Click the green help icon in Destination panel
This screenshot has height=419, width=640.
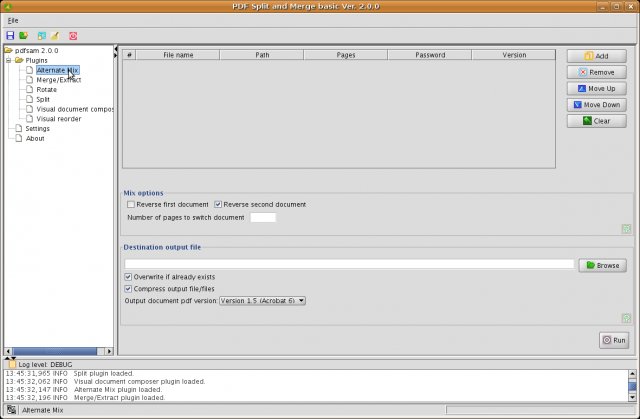(626, 318)
